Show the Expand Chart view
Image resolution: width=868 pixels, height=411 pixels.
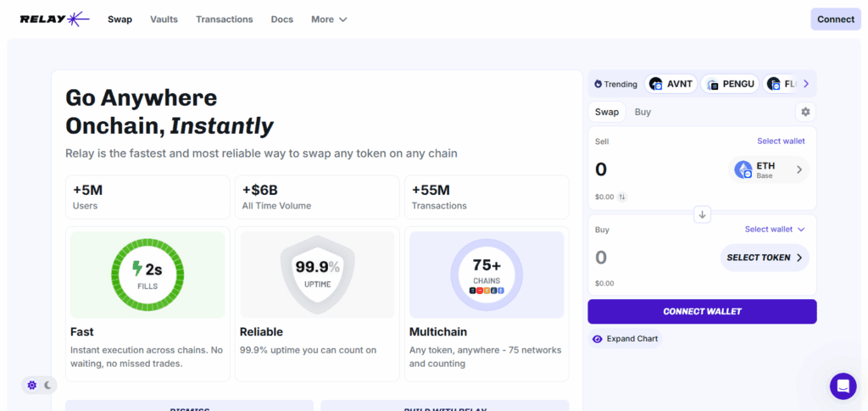tap(625, 339)
